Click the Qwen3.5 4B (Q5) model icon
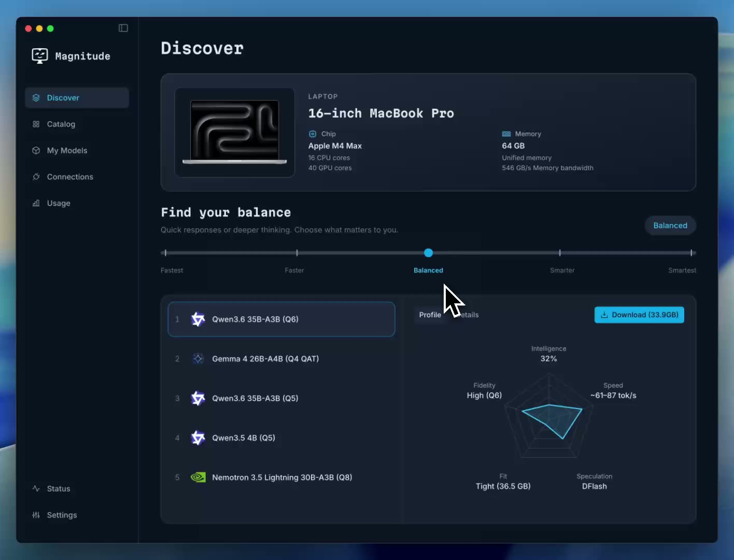Screen dimensions: 734x560 point(198,438)
